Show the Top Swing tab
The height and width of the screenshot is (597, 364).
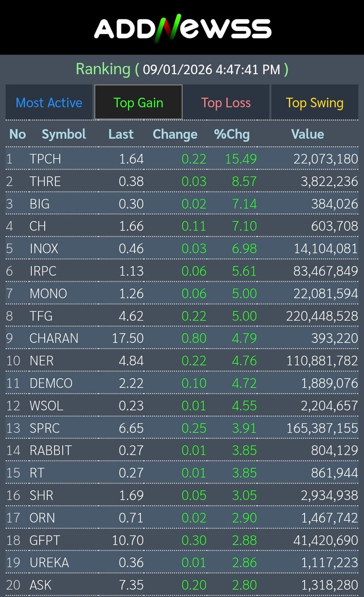(314, 103)
